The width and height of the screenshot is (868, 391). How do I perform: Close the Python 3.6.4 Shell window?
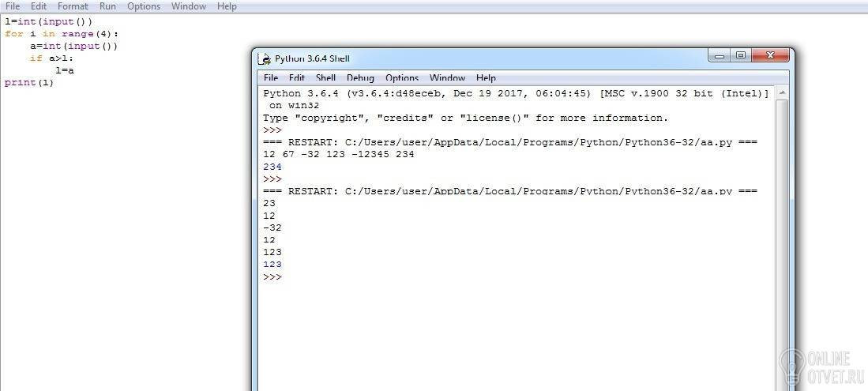coord(770,56)
